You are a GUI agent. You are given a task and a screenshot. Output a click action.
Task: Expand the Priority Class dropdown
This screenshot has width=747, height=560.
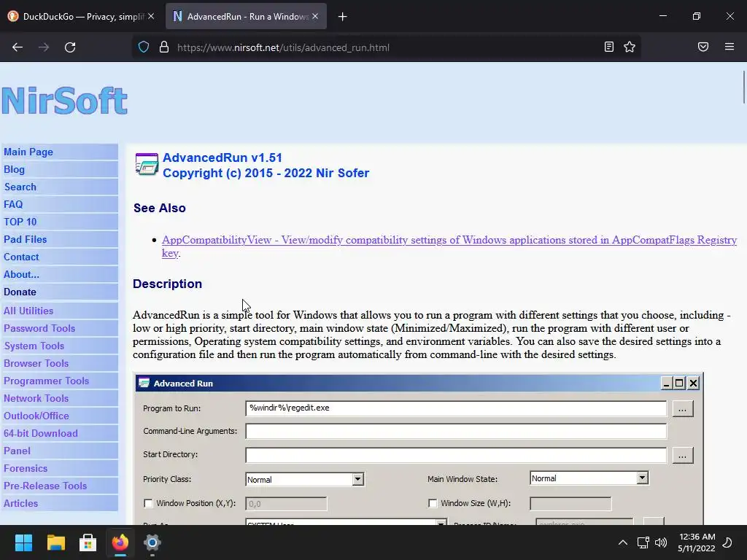[357, 479]
